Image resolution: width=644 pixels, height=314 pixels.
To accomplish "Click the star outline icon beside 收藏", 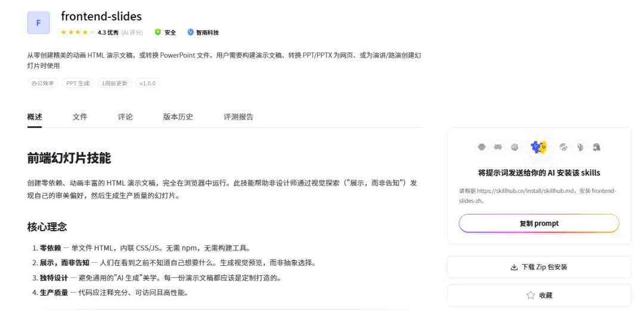I will [530, 295].
